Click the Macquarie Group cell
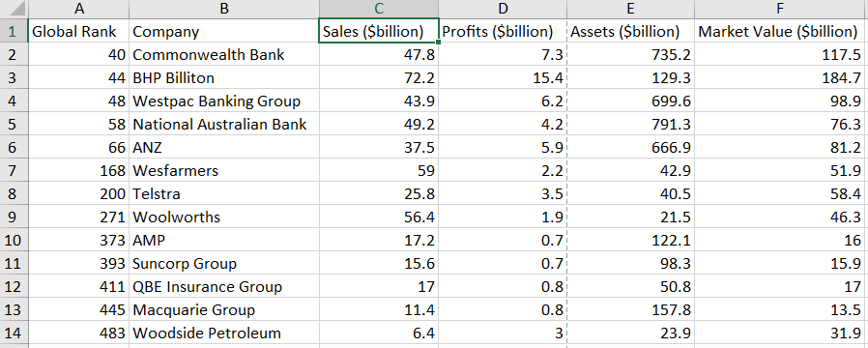The height and width of the screenshot is (348, 868). (x=224, y=310)
